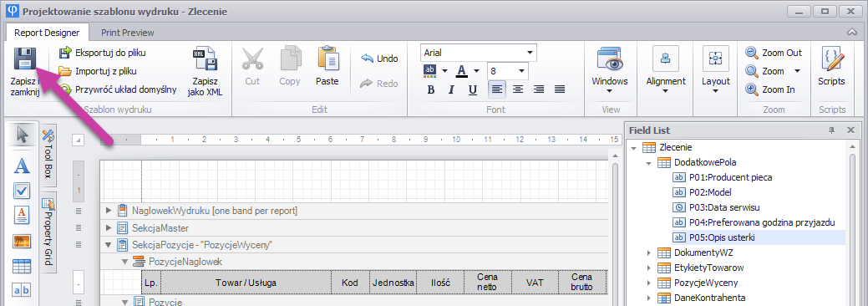Viewport: 868px width, 306px height.
Task: Toggle Italic font formatting
Action: tap(451, 89)
